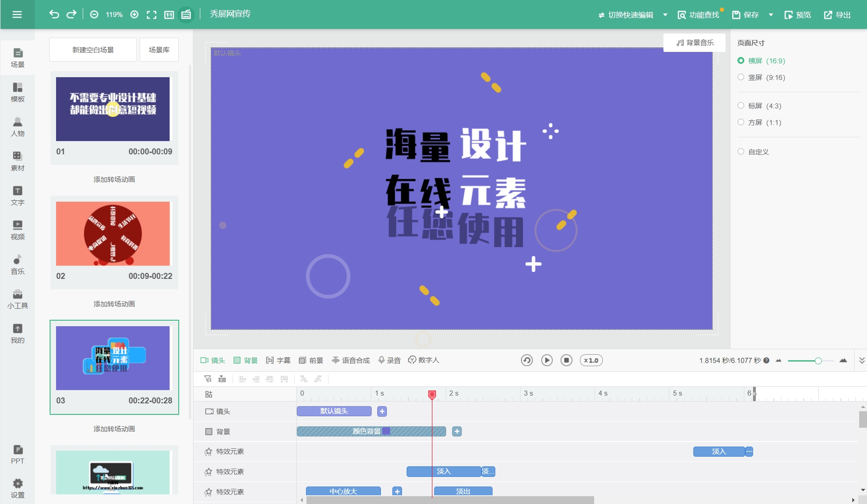Choose 自定义 custom page size
The width and height of the screenshot is (867, 504).
pyautogui.click(x=741, y=152)
